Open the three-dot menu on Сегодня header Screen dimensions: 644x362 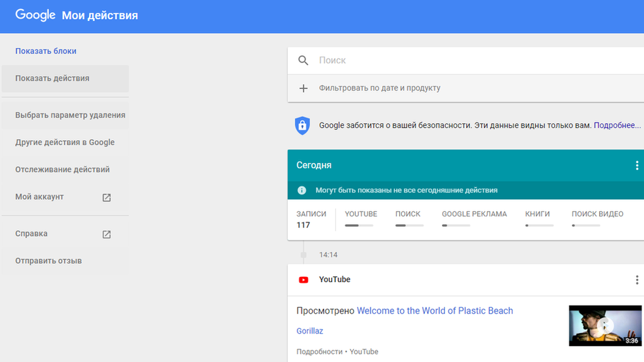click(637, 166)
